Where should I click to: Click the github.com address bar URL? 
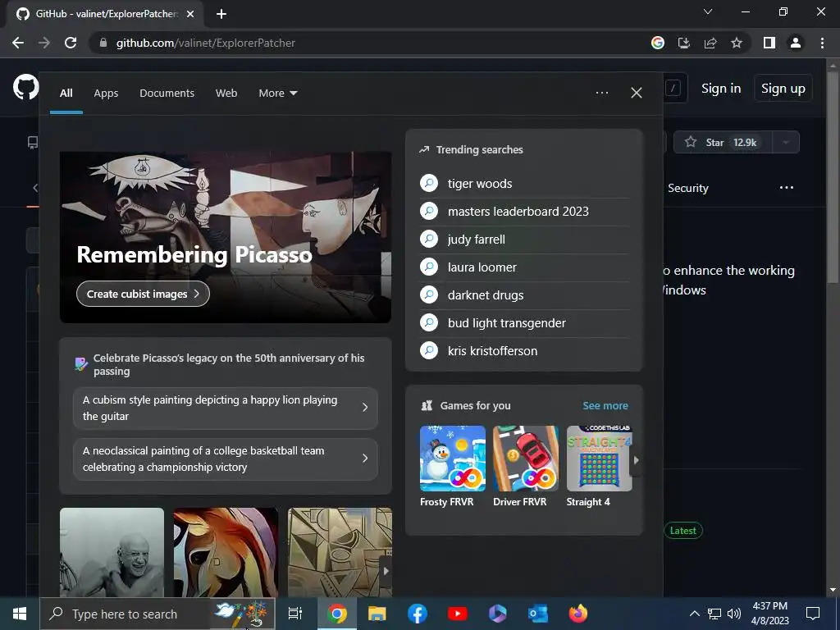(x=206, y=43)
